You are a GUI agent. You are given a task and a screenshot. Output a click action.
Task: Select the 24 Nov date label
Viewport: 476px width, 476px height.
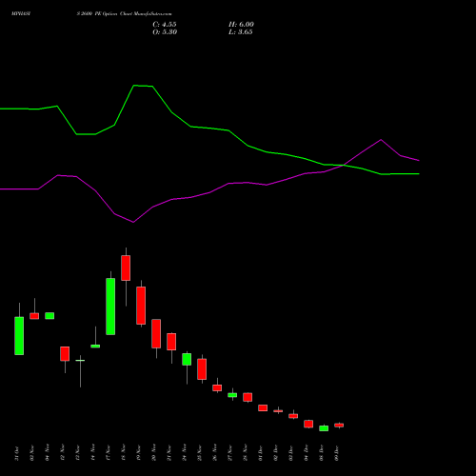[185, 453]
